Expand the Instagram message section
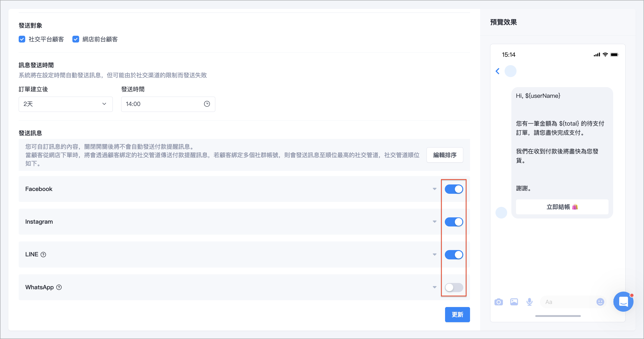Screen dimensions: 644x339 tap(435, 222)
